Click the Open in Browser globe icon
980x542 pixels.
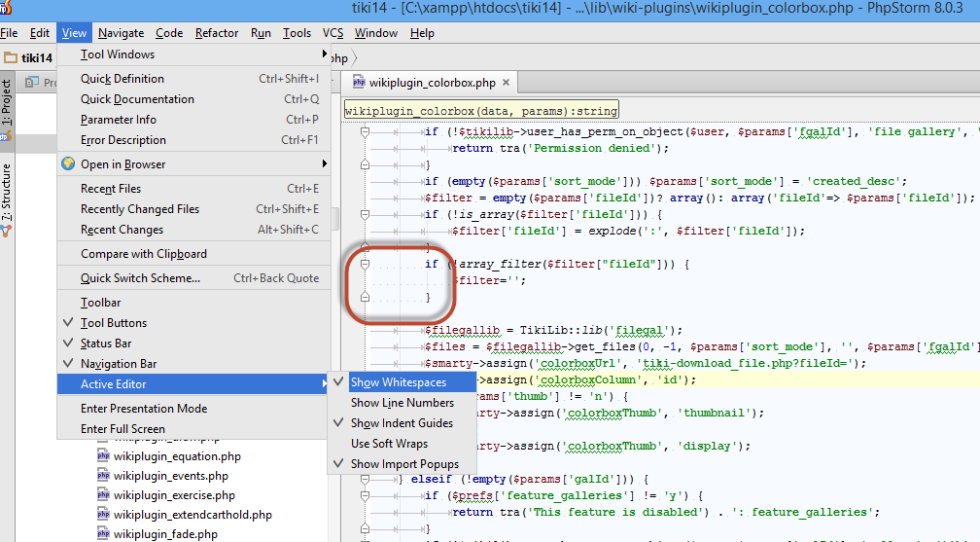coord(68,164)
